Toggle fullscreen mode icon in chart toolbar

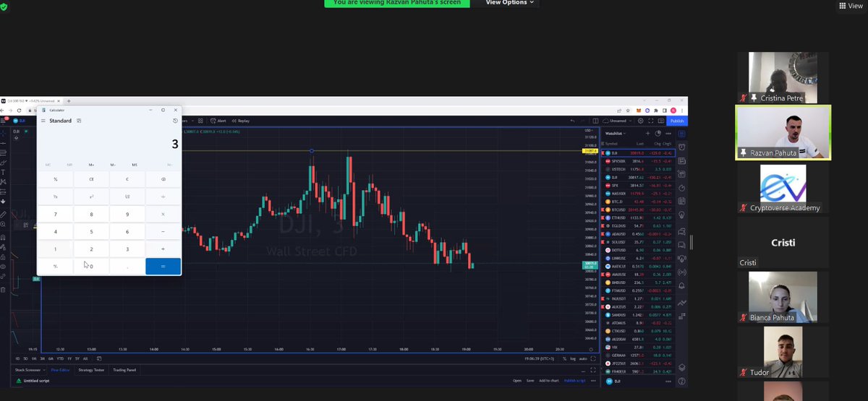(650, 121)
